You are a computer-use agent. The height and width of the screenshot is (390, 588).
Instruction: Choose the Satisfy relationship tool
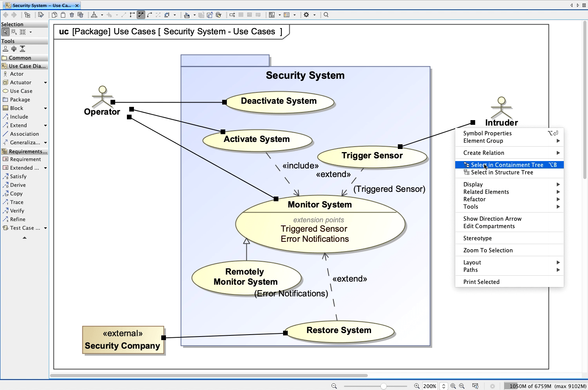point(18,176)
